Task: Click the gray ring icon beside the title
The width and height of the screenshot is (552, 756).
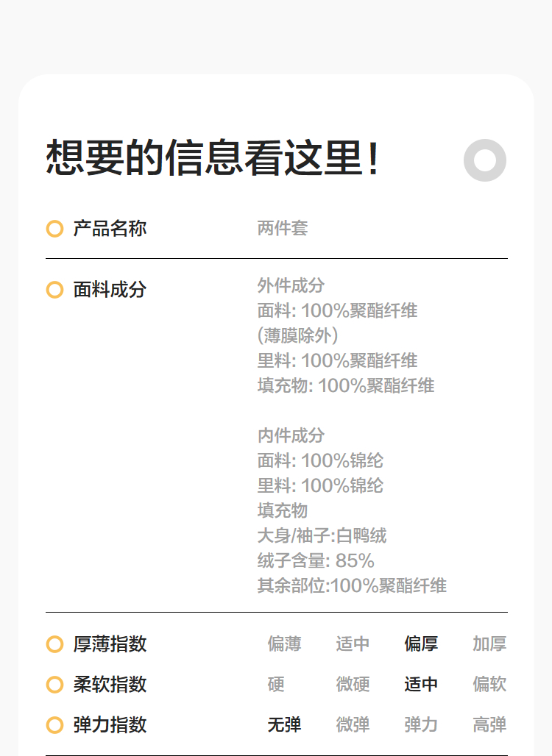Action: (485, 160)
